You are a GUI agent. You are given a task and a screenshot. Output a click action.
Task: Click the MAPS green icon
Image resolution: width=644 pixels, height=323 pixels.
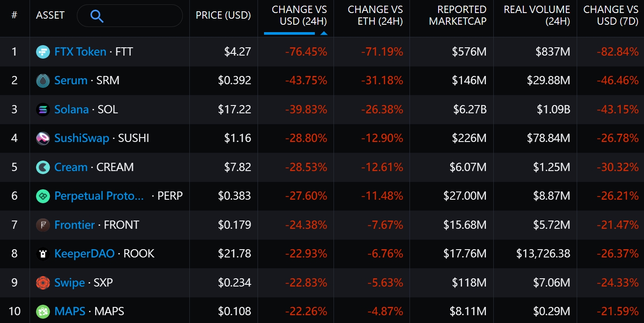(43, 312)
